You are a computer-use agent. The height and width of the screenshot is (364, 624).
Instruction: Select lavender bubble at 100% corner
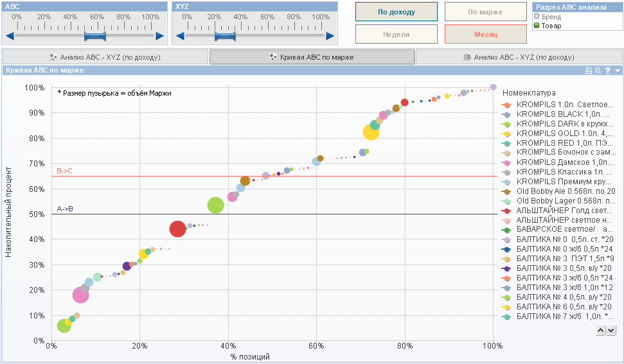pyautogui.click(x=493, y=87)
